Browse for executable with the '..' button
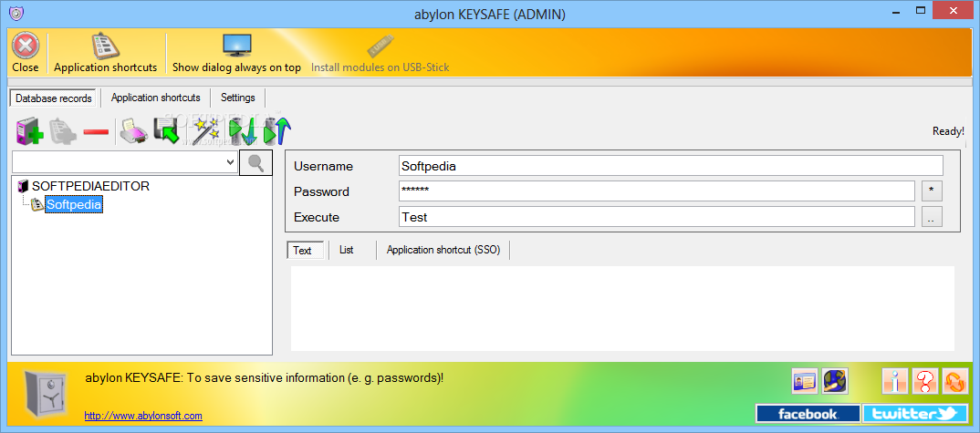This screenshot has width=980, height=433. point(932,217)
